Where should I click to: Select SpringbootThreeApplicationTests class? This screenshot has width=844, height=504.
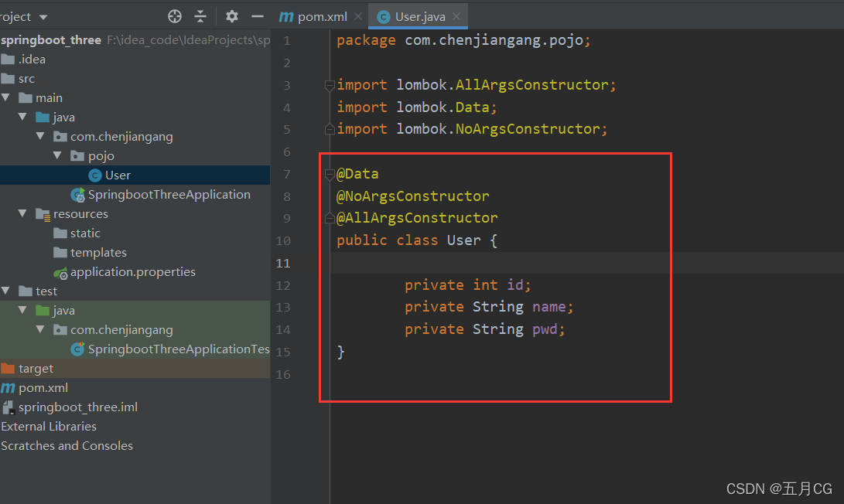coord(179,349)
